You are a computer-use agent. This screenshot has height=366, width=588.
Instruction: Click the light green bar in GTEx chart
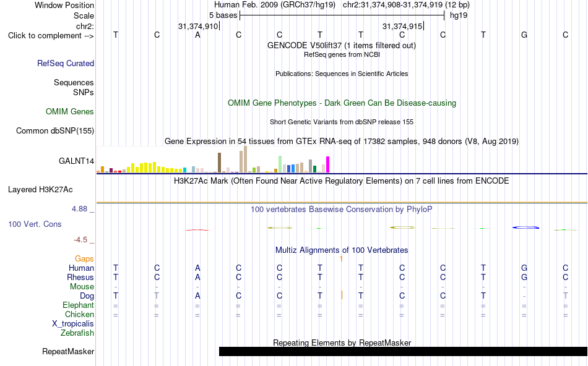280,164
